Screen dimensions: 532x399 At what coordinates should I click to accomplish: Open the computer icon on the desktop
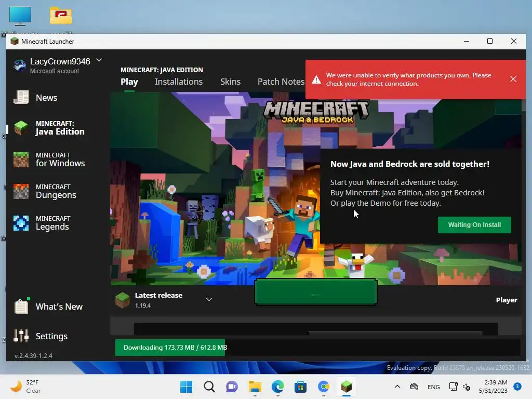pyautogui.click(x=20, y=16)
